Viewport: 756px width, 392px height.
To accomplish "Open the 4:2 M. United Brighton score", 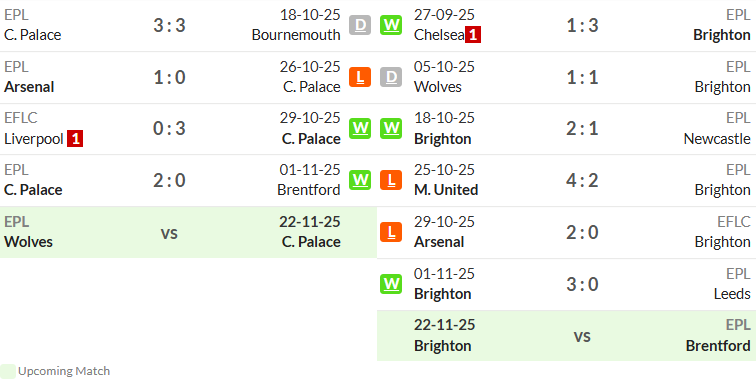I will (582, 180).
